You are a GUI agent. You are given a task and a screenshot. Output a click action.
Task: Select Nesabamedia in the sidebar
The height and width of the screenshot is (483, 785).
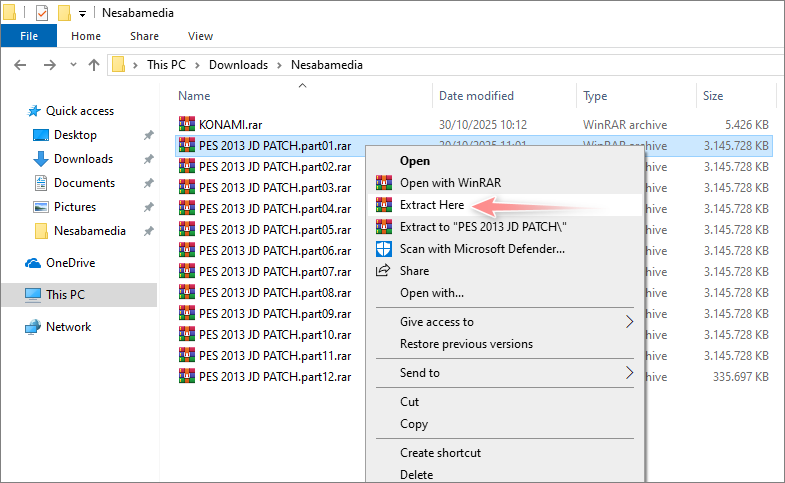[90, 231]
